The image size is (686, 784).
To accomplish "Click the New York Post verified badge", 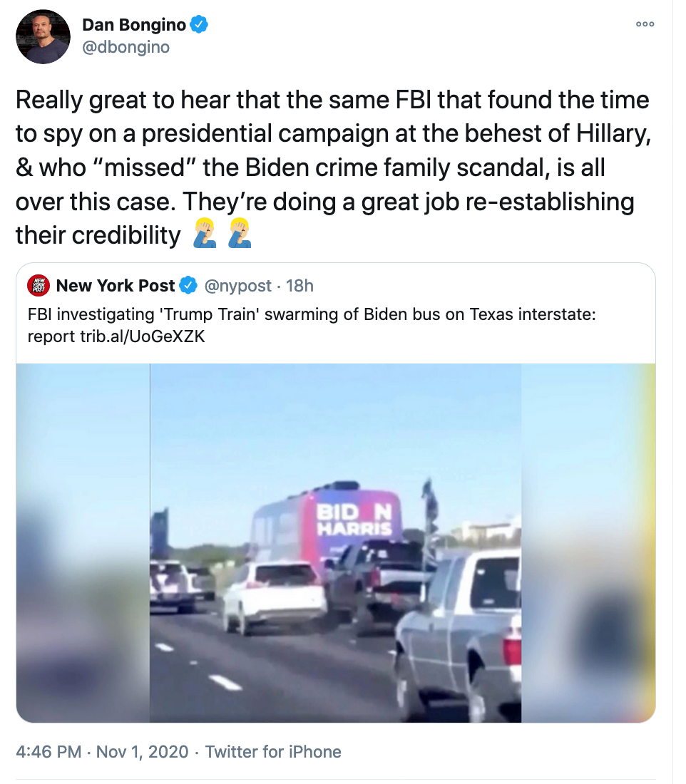I will [x=188, y=286].
